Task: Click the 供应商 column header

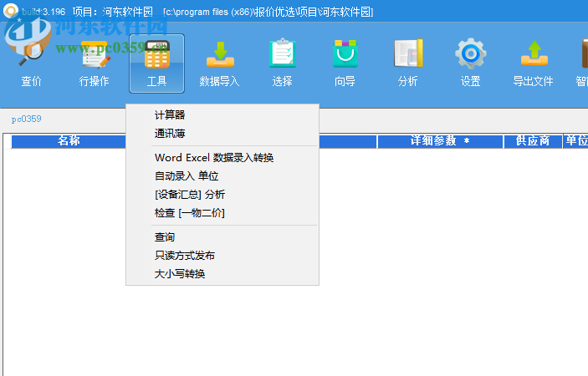Action: tap(533, 141)
